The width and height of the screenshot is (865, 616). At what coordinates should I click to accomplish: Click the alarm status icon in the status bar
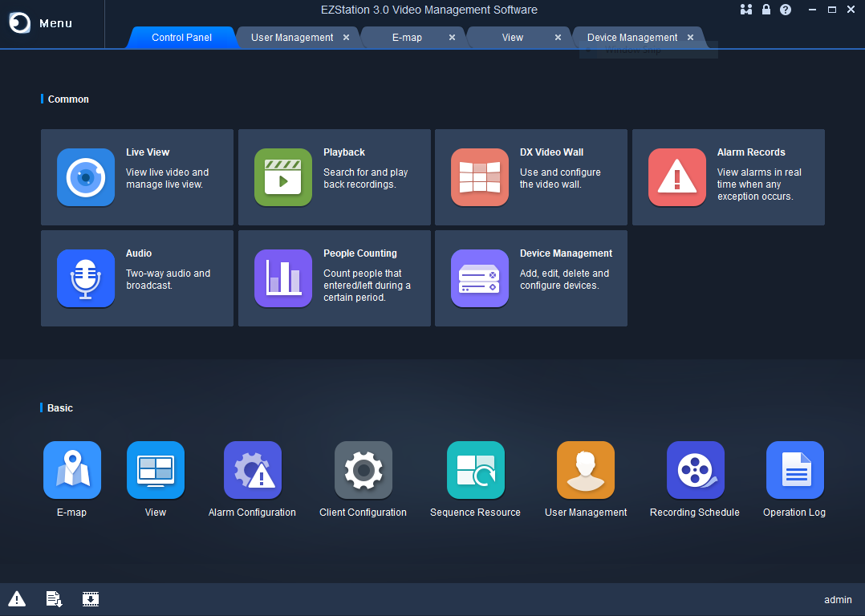click(16, 598)
